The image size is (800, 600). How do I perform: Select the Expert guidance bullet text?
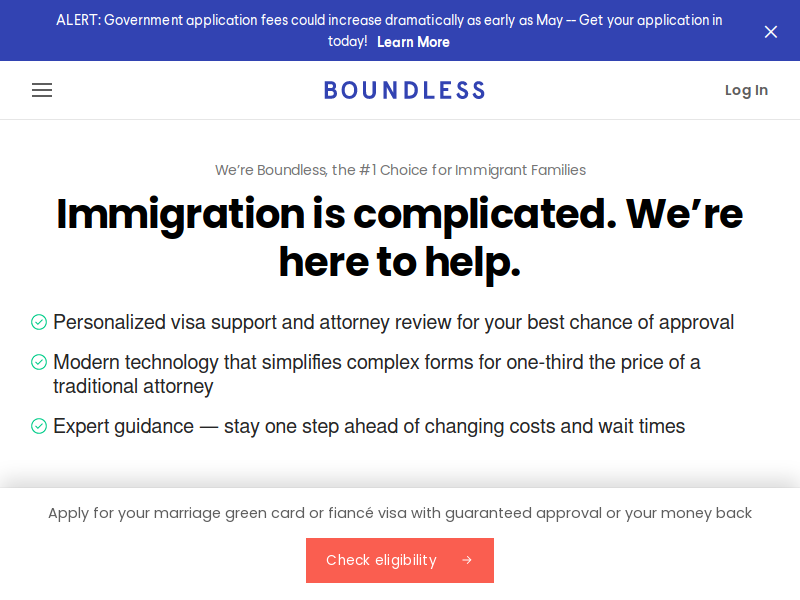pyautogui.click(x=369, y=426)
